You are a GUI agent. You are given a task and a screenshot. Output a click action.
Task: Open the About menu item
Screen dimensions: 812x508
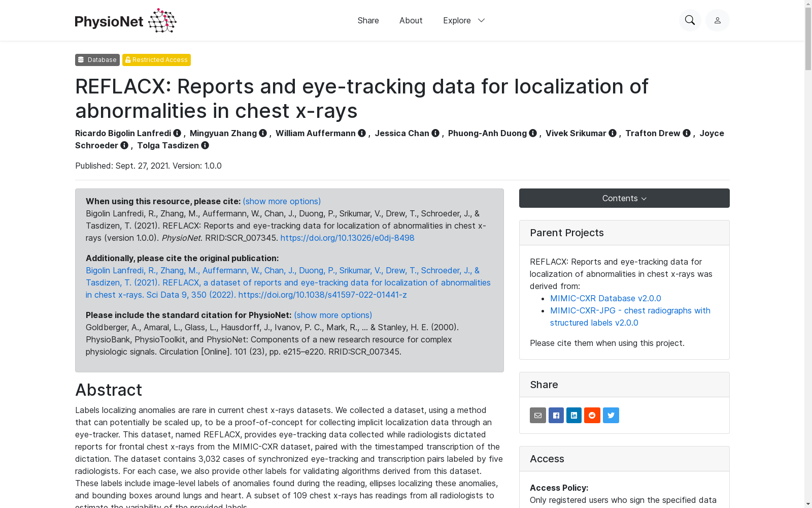[x=411, y=20]
